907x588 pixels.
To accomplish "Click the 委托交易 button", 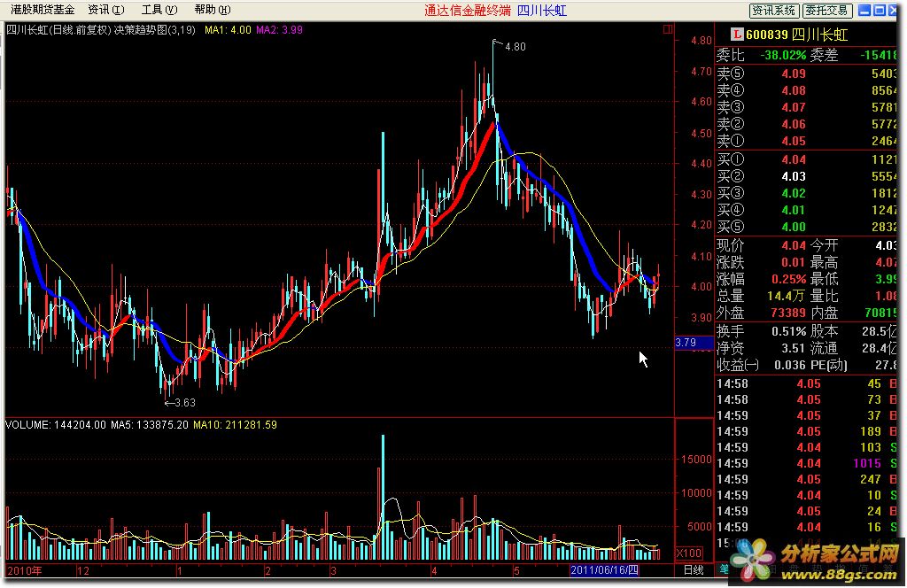I will [x=827, y=11].
